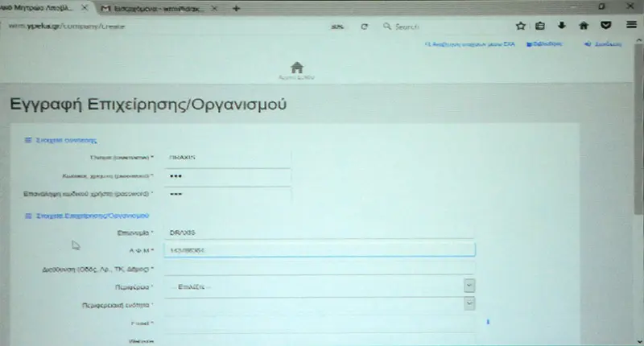
Task: Click the bookmark star icon
Action: pos(520,26)
